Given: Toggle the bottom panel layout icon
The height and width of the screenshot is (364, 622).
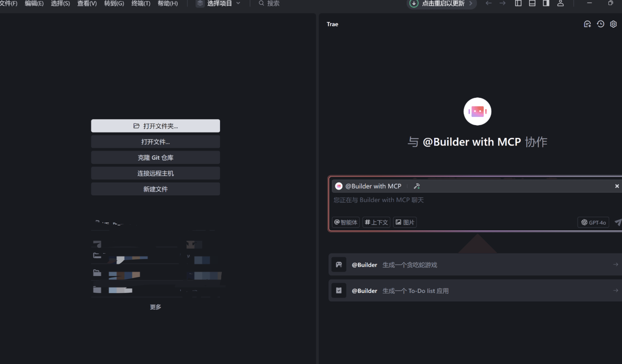Looking at the screenshot, I should [x=532, y=3].
